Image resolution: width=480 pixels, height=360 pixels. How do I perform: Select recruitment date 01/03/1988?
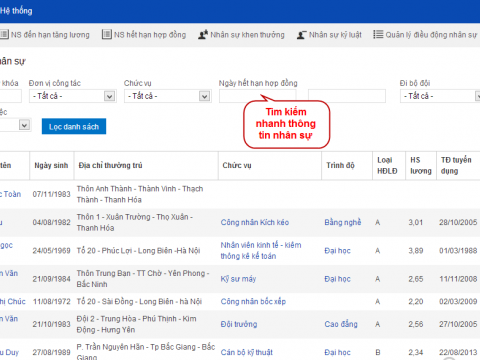pos(458,251)
